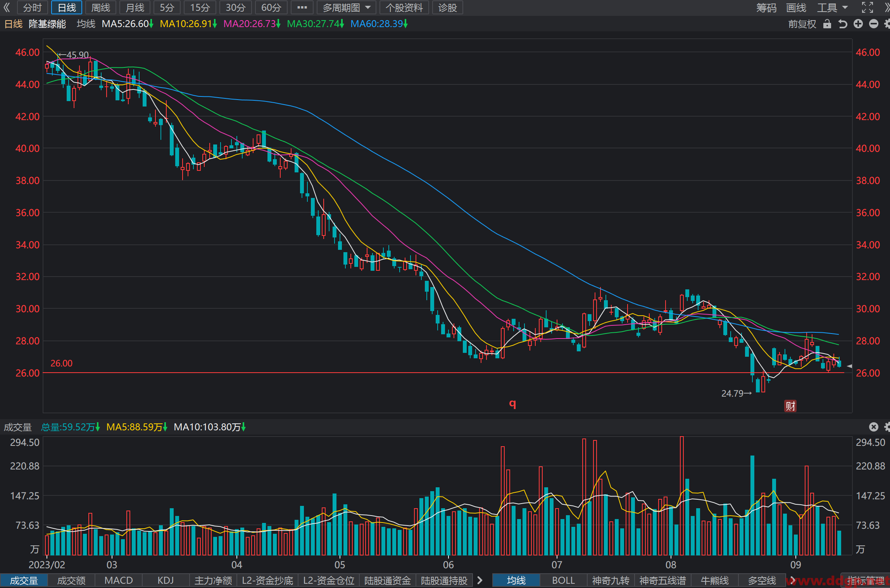Open the 多周期图 dropdown
Viewport: 890px width, 588px height.
(x=347, y=7)
